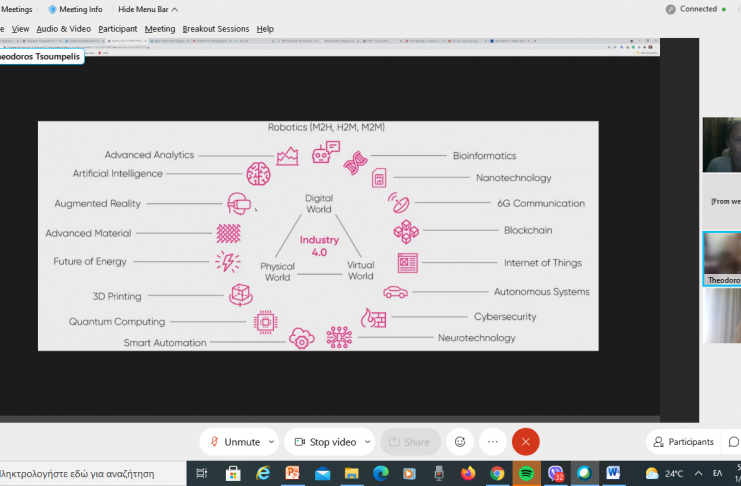Select Theodoros participant video thumbnail

(721, 259)
